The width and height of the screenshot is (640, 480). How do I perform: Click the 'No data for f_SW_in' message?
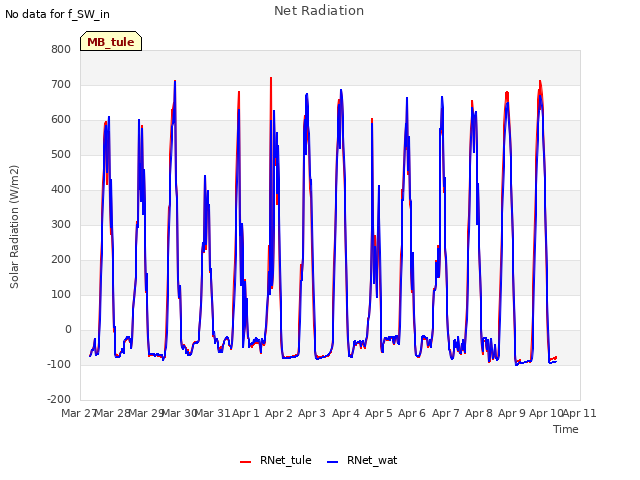click(57, 14)
